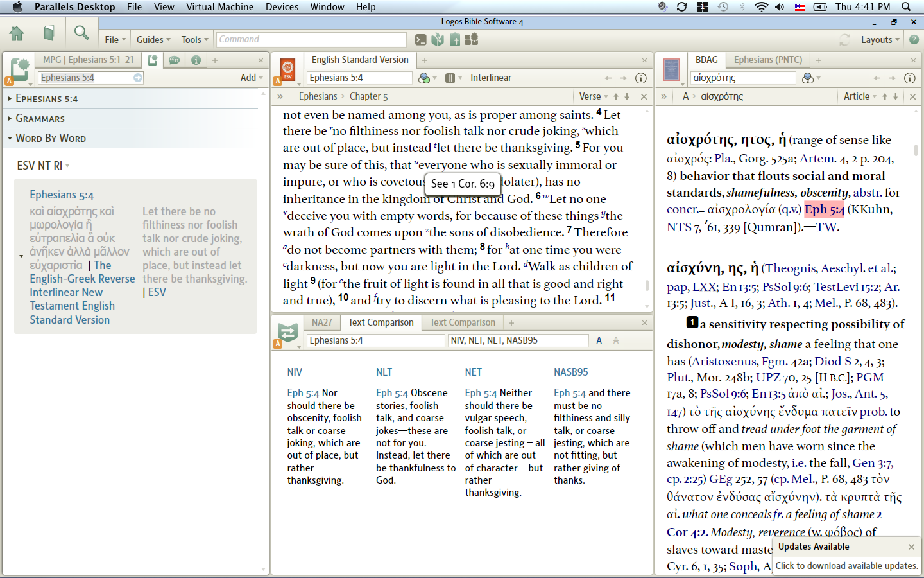Open the Add section dropdown in guide
Image resolution: width=924 pixels, height=578 pixels.
click(x=252, y=78)
